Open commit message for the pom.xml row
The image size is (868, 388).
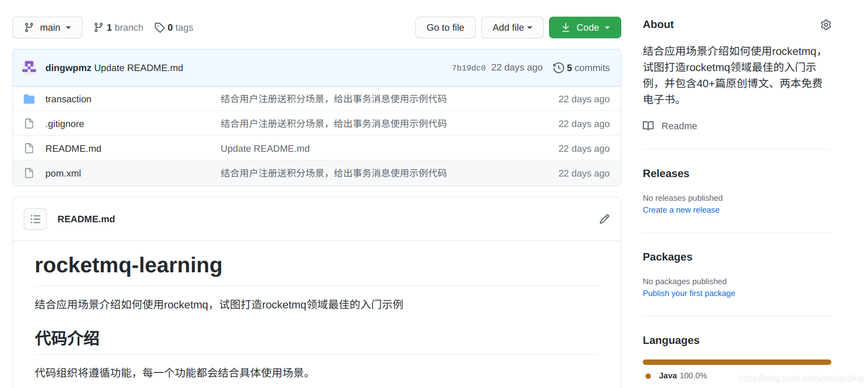(334, 173)
